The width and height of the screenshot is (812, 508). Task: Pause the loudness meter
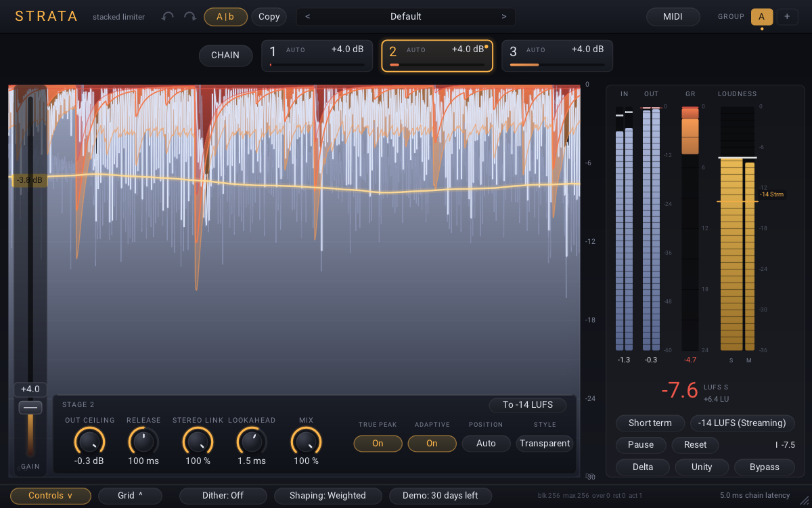coord(641,445)
